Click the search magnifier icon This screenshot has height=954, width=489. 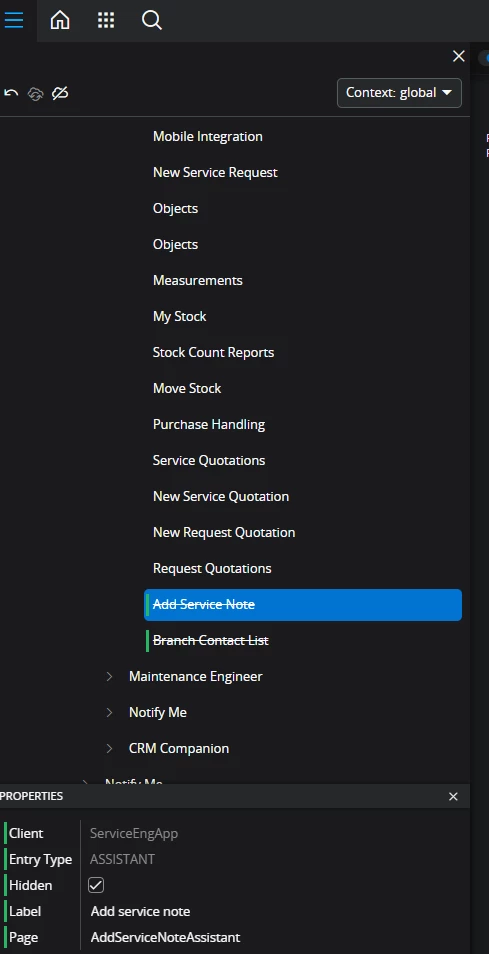151,20
